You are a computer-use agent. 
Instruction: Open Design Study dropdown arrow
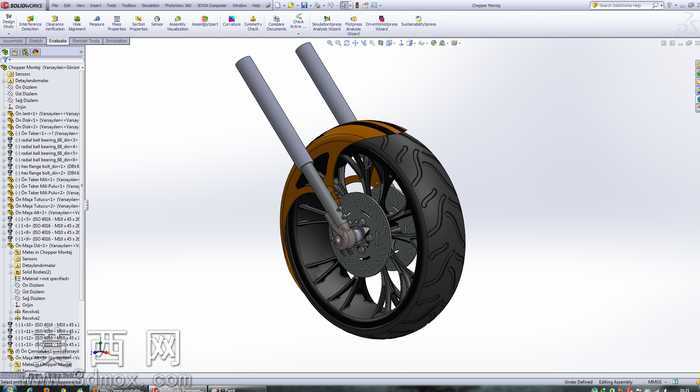(x=8, y=33)
